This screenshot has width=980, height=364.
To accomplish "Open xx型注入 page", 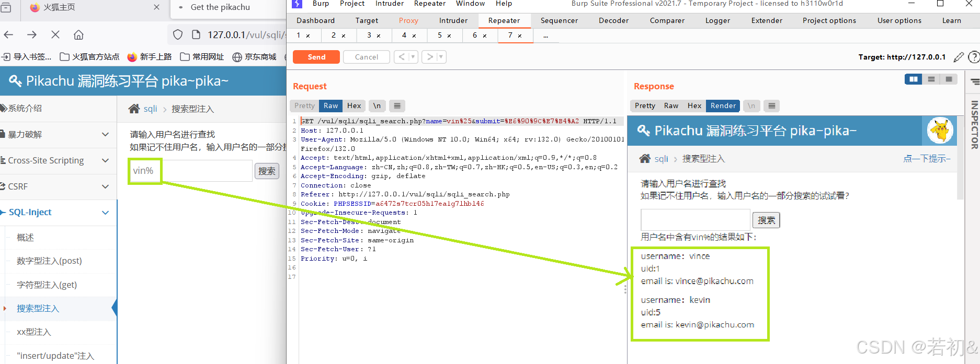I will tap(33, 332).
